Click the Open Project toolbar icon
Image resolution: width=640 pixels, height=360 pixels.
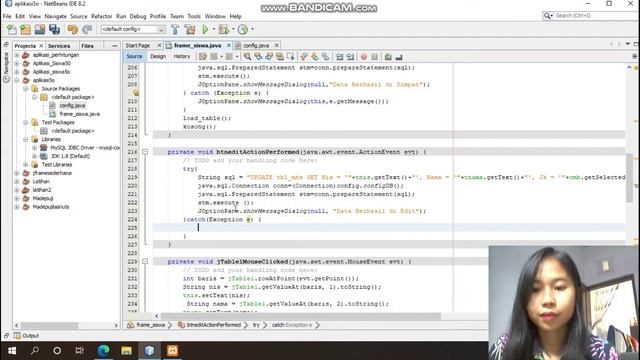click(x=40, y=29)
